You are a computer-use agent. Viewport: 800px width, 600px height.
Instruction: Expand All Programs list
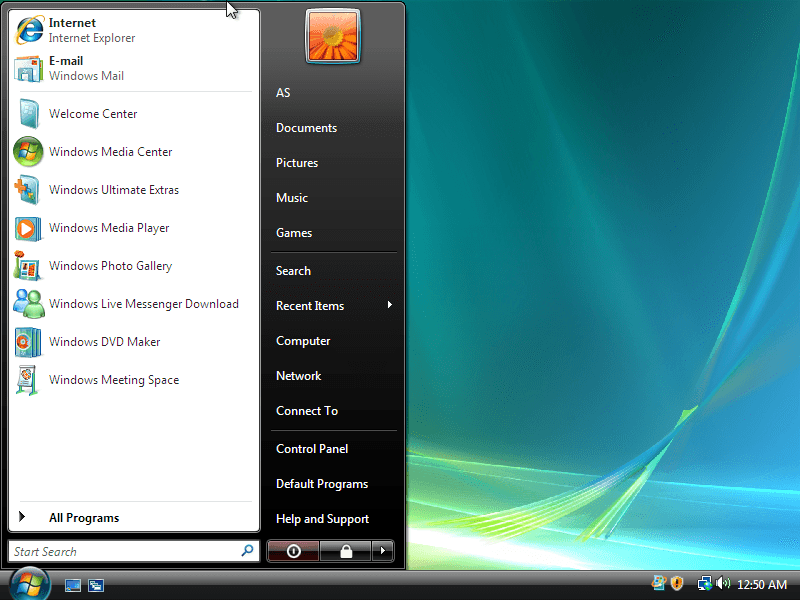coord(134,517)
